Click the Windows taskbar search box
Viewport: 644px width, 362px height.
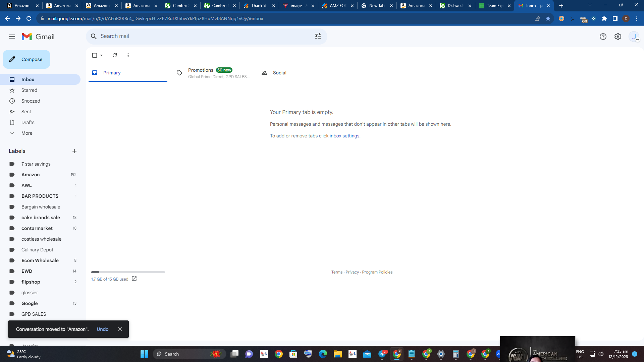coord(190,354)
